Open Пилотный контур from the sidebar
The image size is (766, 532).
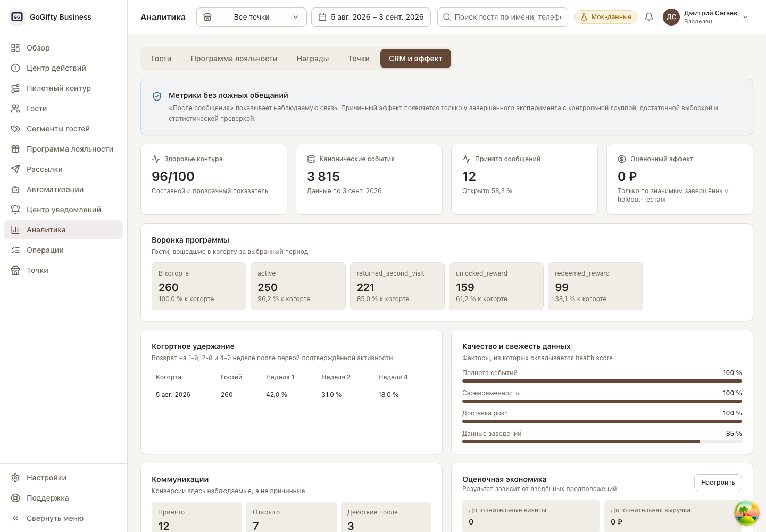(63, 88)
